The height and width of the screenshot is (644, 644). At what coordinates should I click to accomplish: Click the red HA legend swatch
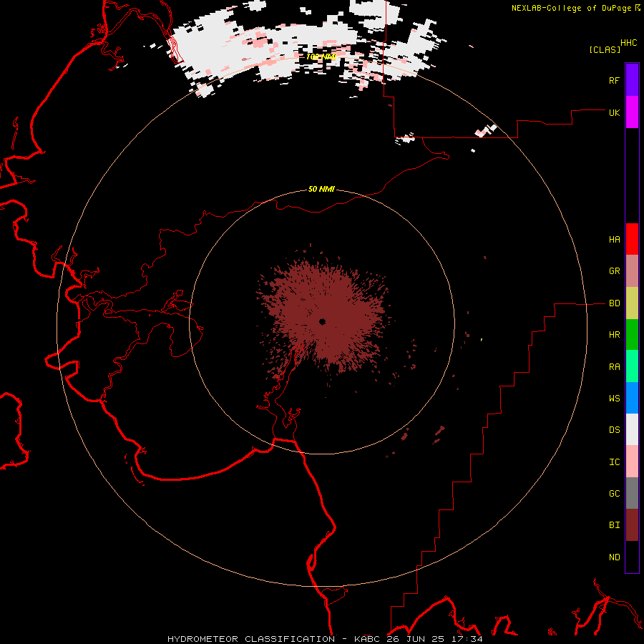(x=632, y=239)
